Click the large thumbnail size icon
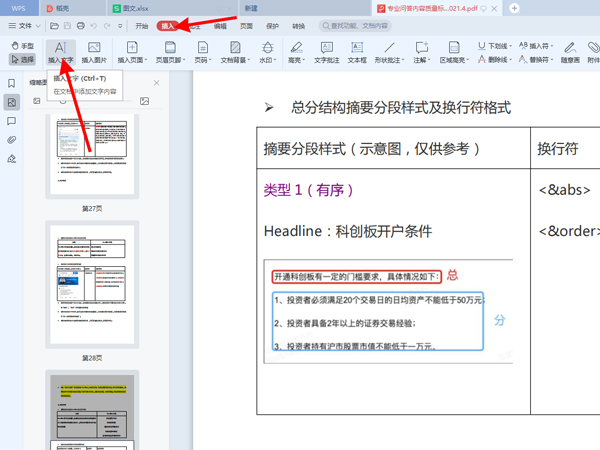The image size is (600, 450). tap(145, 101)
